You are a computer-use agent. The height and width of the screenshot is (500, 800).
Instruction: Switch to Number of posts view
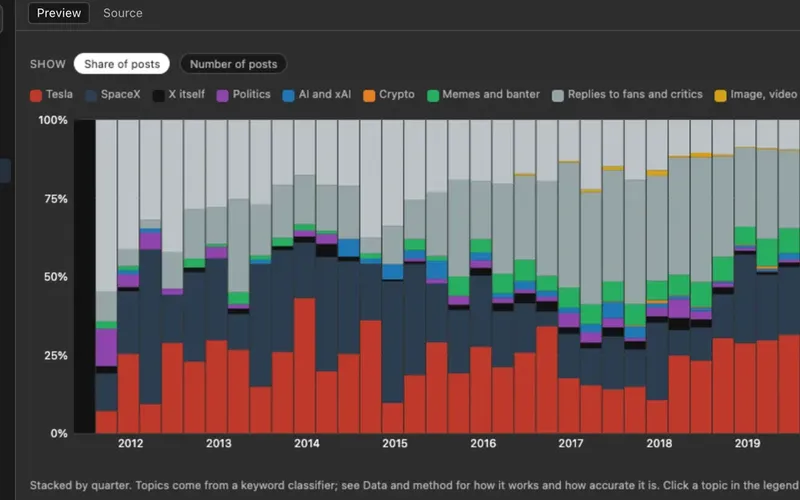(x=233, y=64)
